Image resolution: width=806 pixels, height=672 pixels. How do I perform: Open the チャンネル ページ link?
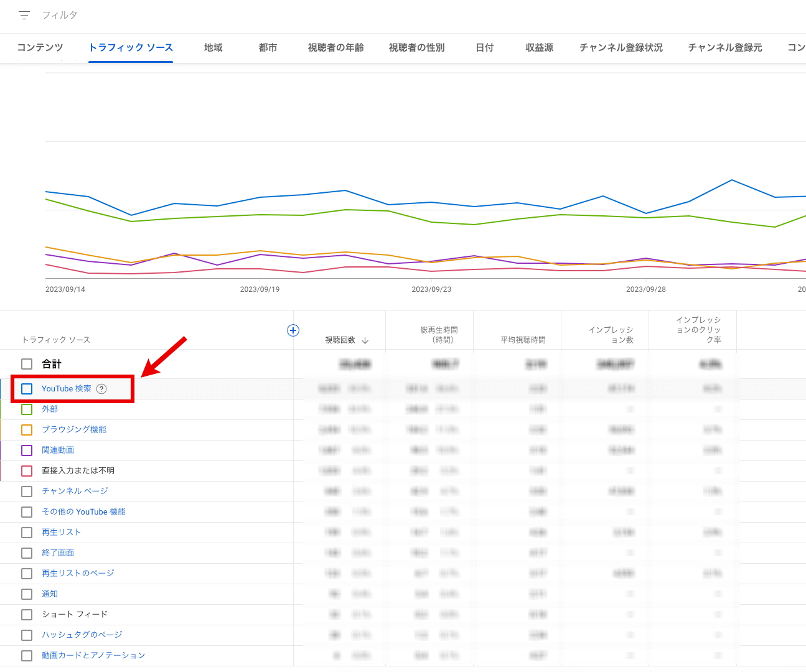[75, 491]
